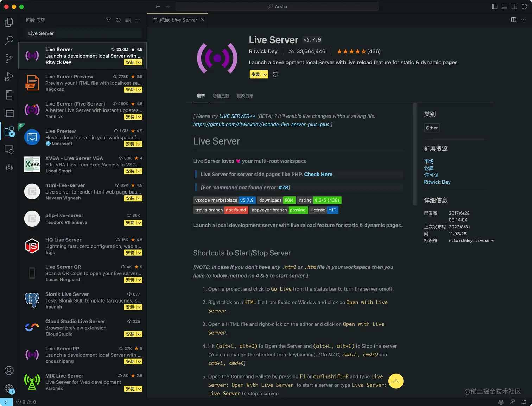
Task: Toggle the primary sidebar visibility
Action: 494,6
